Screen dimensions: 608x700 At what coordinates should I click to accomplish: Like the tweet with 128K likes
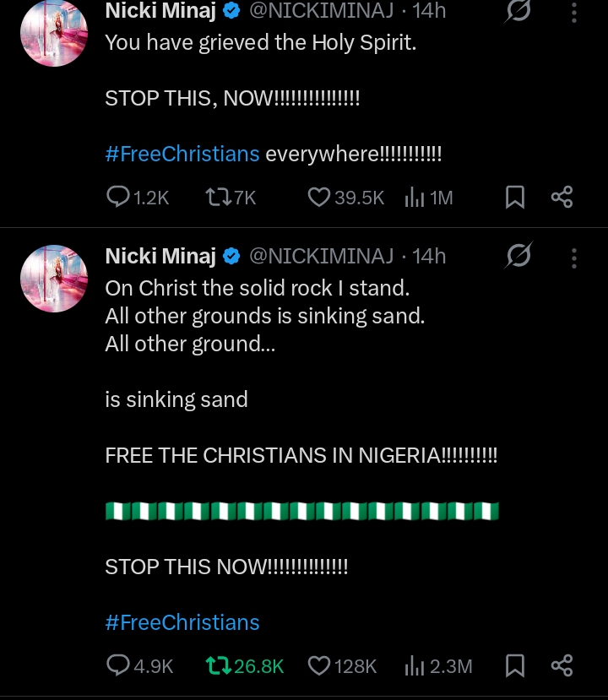coord(318,666)
